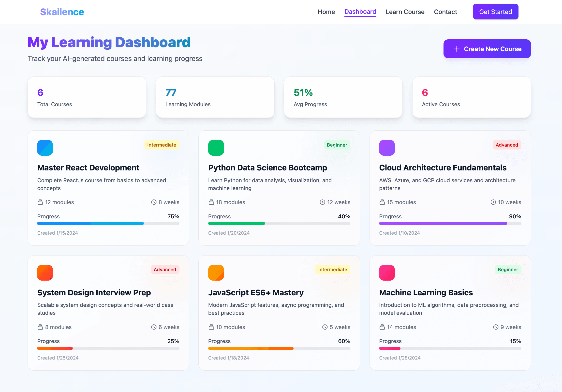Click the JavaScript ES6+ Mastery course icon

click(x=216, y=272)
